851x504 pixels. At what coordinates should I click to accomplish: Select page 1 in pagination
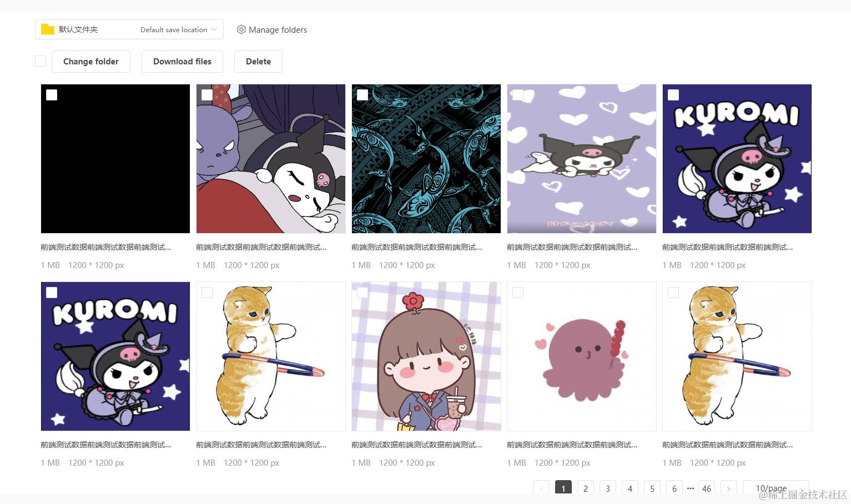click(563, 488)
